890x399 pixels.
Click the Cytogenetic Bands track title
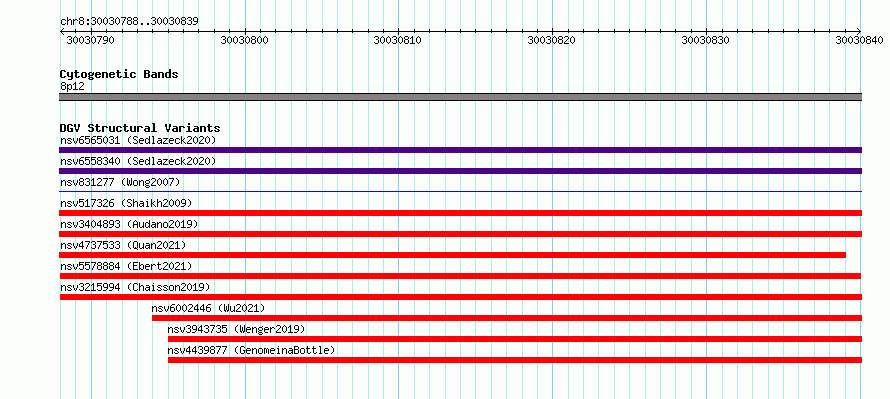(x=119, y=74)
